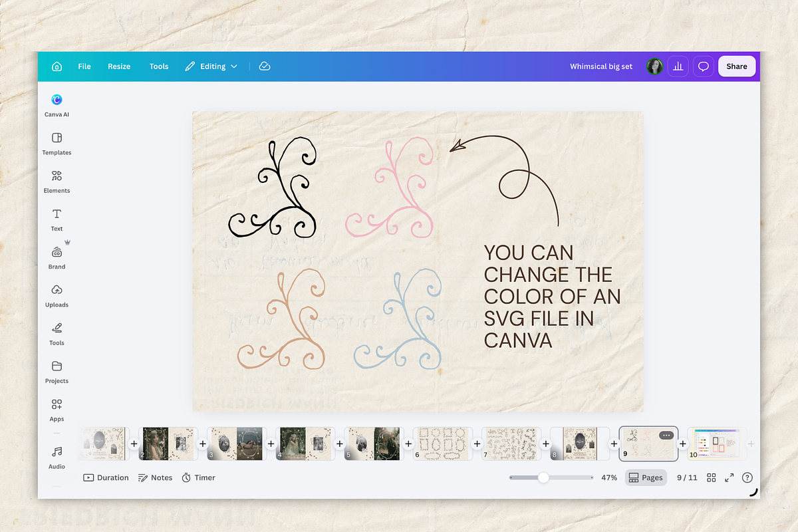798x532 pixels.
Task: Open page 9 more options menu
Action: click(x=666, y=435)
